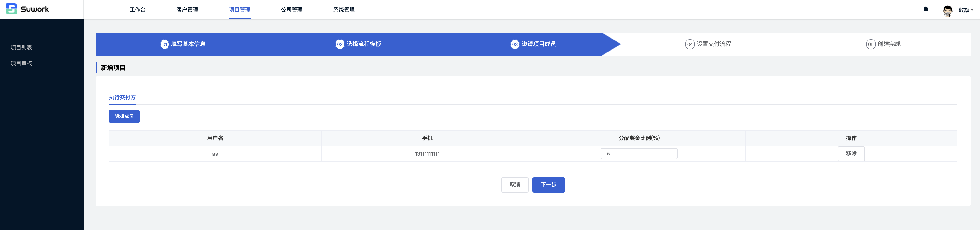Open the 客户管理 menu
This screenshot has width=980, height=230.
pyautogui.click(x=187, y=10)
